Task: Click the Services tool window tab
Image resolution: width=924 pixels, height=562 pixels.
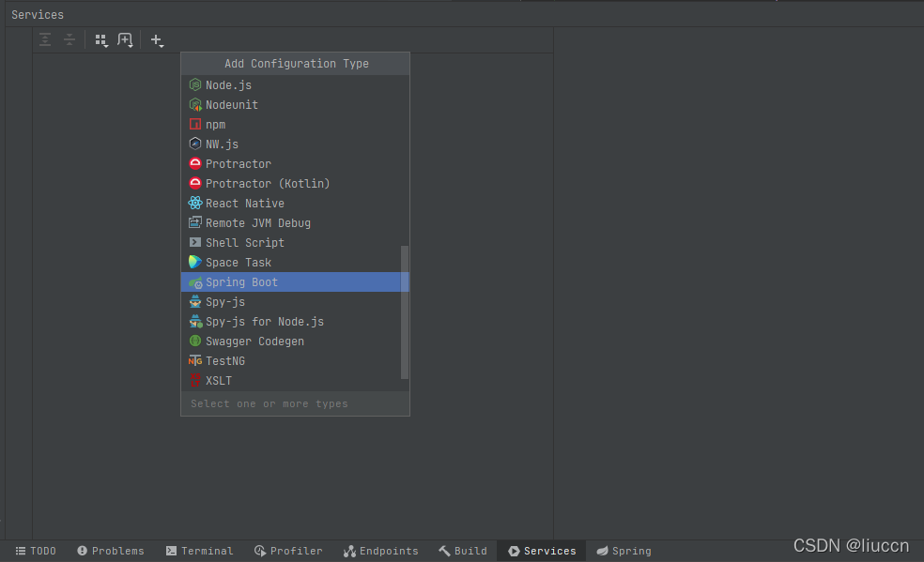Action: 542,551
